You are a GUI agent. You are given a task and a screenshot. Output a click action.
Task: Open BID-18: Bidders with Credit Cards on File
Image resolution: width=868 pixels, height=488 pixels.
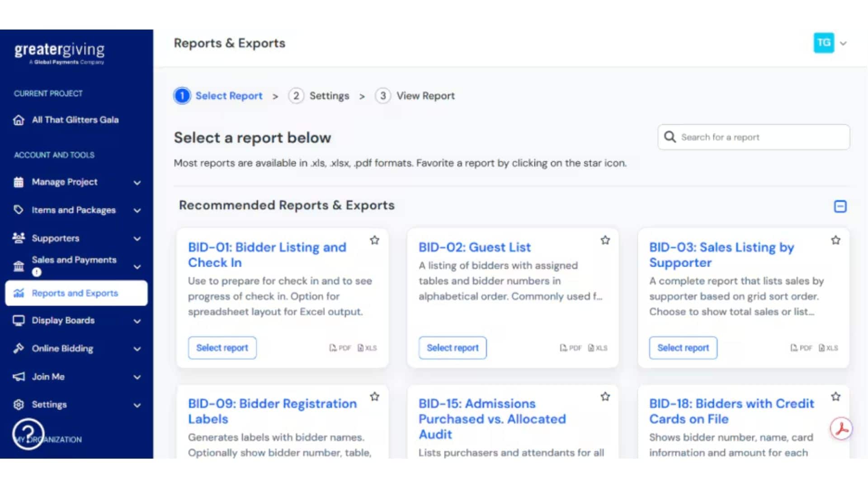click(731, 411)
